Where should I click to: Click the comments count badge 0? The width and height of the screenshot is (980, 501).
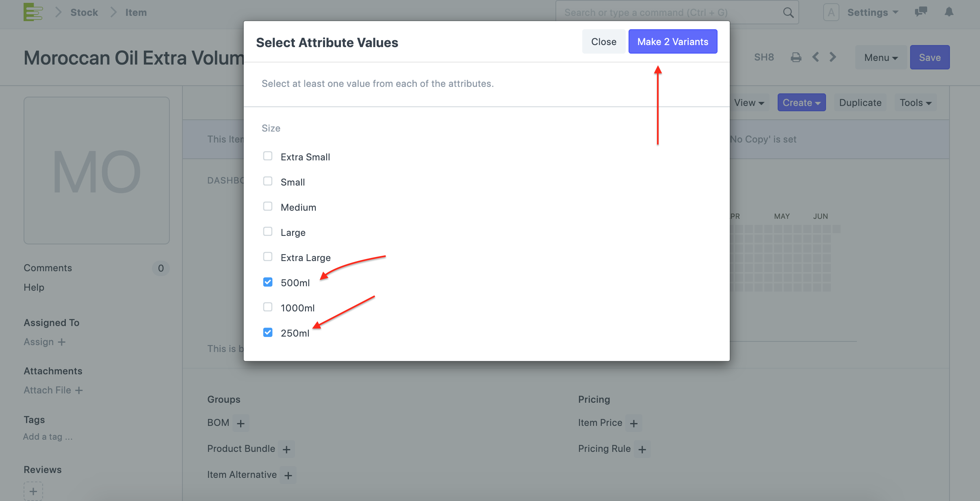tap(161, 268)
